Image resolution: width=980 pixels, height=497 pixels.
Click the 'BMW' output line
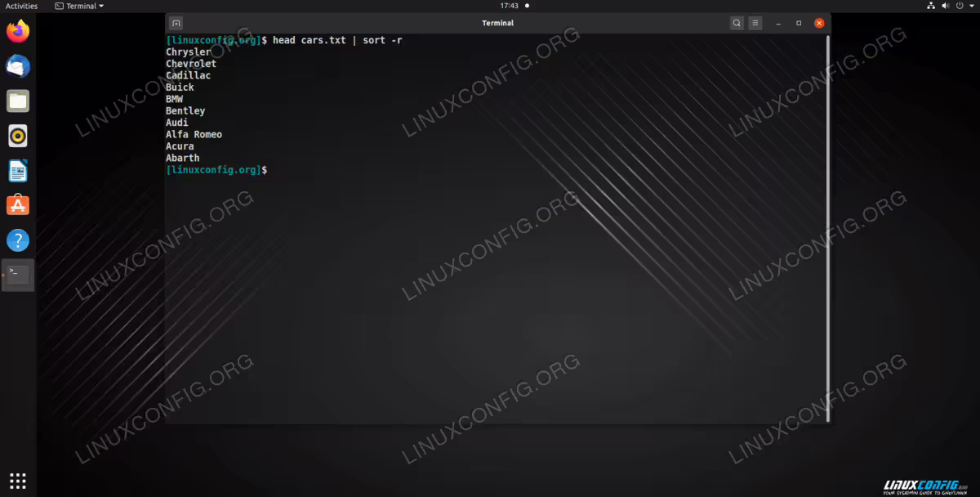coord(174,99)
